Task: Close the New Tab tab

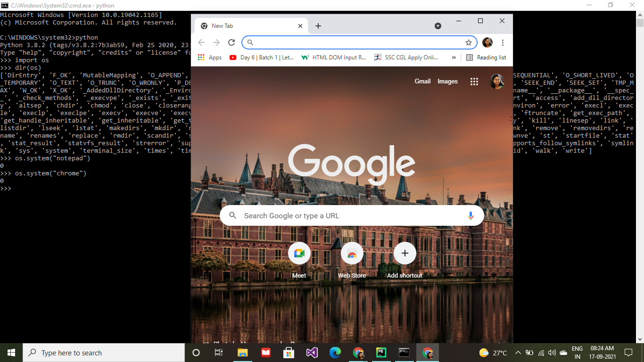Action: pyautogui.click(x=301, y=26)
